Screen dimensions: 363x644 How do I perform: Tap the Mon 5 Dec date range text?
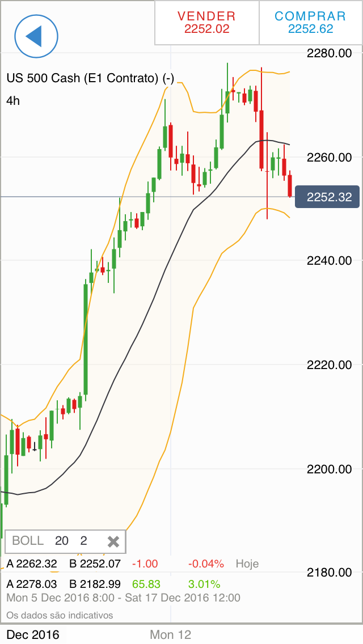pos(123,598)
